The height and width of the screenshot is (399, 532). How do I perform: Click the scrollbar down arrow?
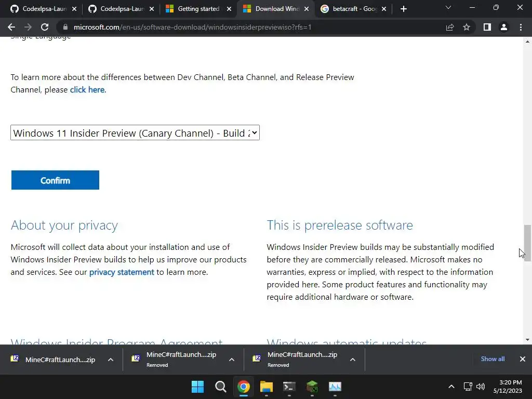point(527,340)
